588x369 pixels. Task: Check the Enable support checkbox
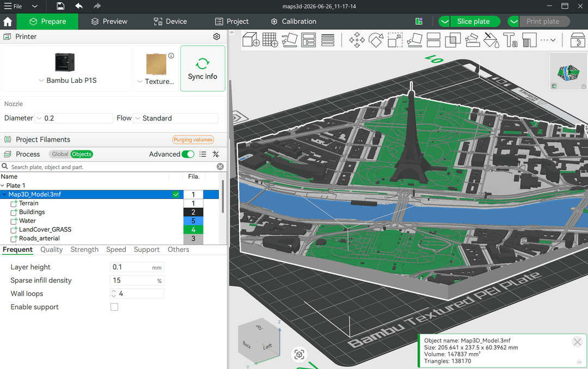point(114,307)
